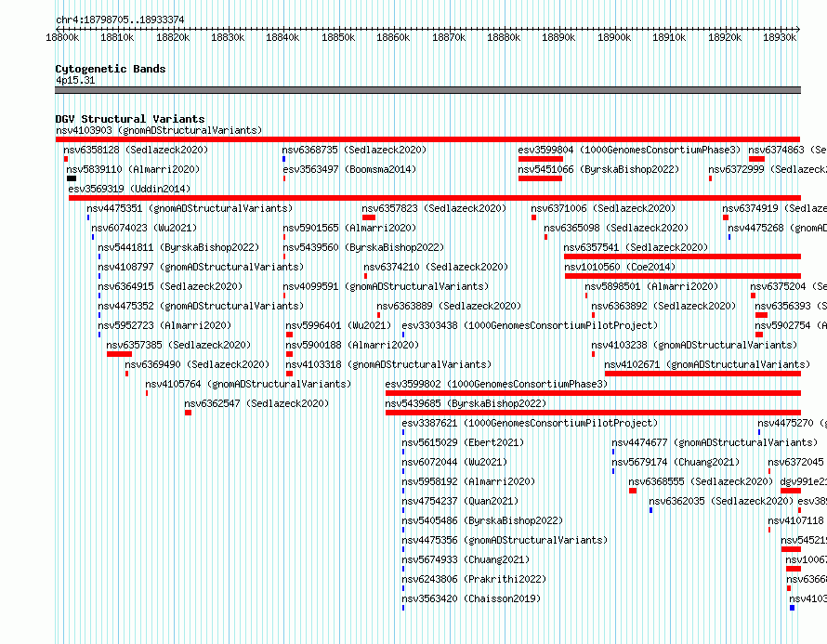Screen dimensions: 827x644
Task: Open nsv6374210 (Sedlazeck2020) variant
Action: [x=436, y=267]
